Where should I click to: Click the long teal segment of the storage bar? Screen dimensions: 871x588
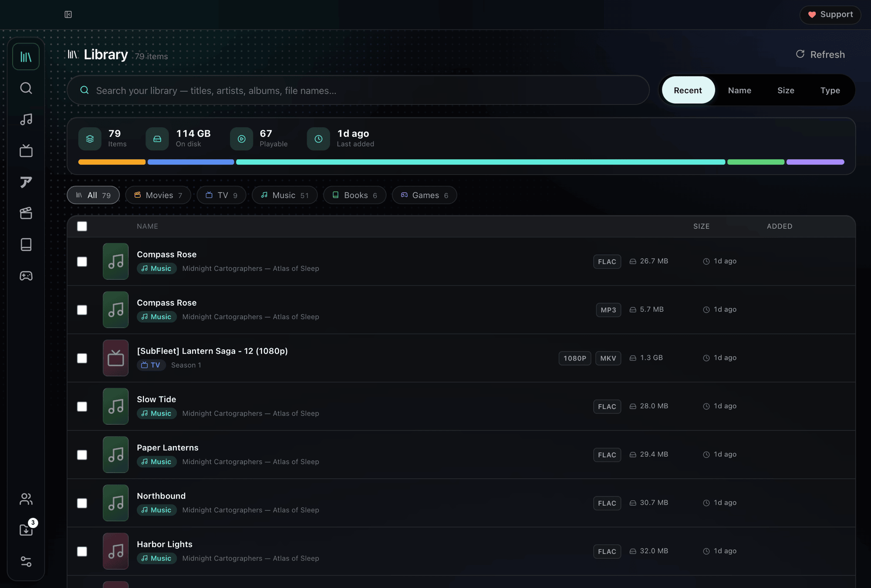pyautogui.click(x=481, y=162)
